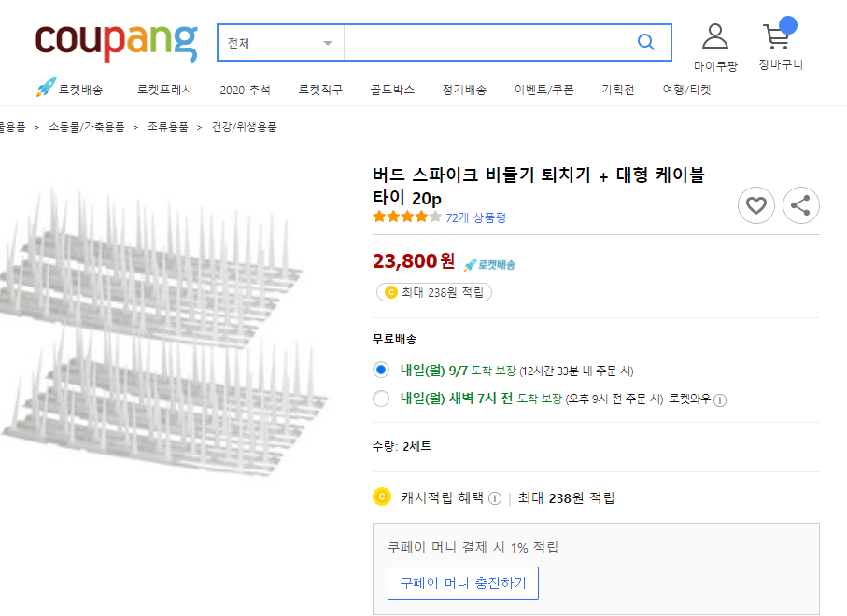The height and width of the screenshot is (616, 847).
Task: Open the 로켓배송 menu item
Action: click(71, 90)
